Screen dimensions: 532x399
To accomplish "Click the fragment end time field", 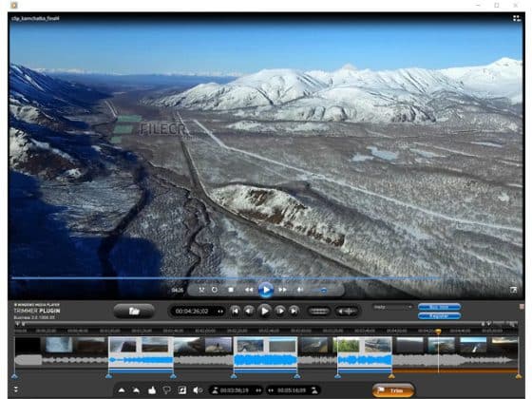I will click(293, 390).
